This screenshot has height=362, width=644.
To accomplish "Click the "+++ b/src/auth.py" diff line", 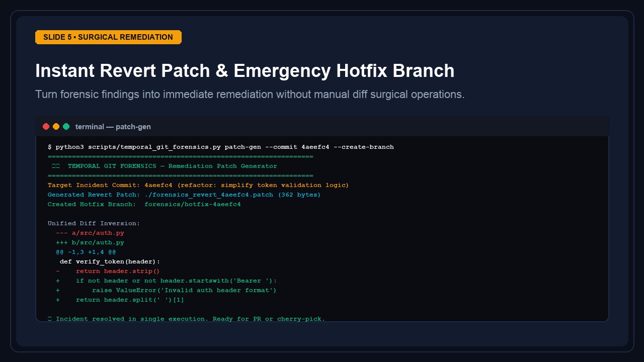I will point(90,242).
